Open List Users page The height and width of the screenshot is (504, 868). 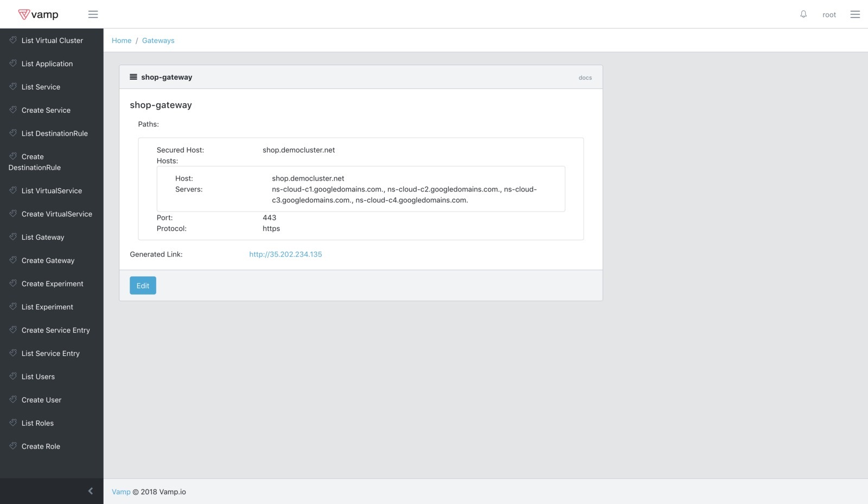pos(52,377)
